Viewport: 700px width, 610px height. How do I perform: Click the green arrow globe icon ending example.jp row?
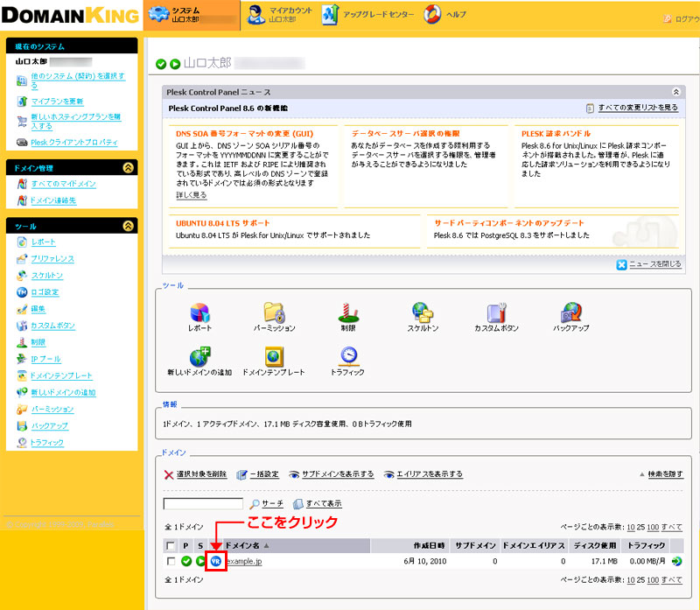[x=676, y=561]
